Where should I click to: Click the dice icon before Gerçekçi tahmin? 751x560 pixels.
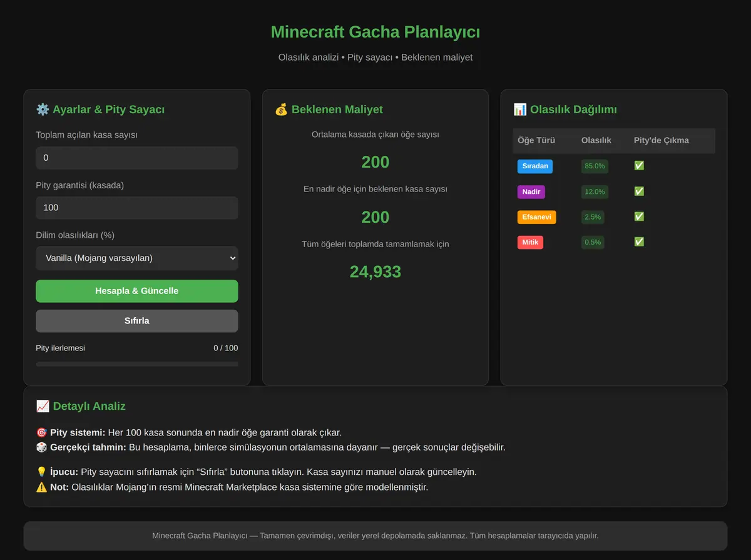pos(42,447)
